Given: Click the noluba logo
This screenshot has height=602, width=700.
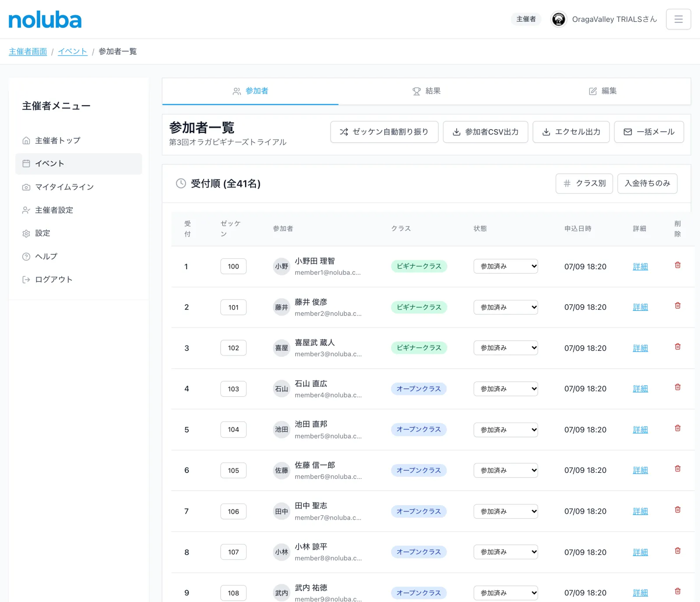Looking at the screenshot, I should point(45,20).
